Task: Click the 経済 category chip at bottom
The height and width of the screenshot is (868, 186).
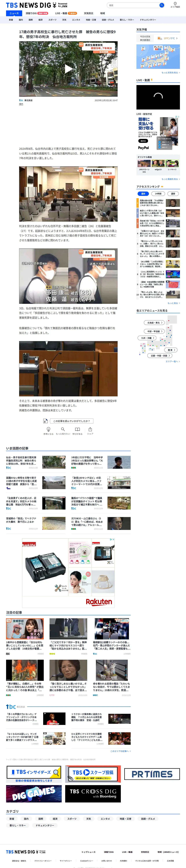Action: pos(55,819)
